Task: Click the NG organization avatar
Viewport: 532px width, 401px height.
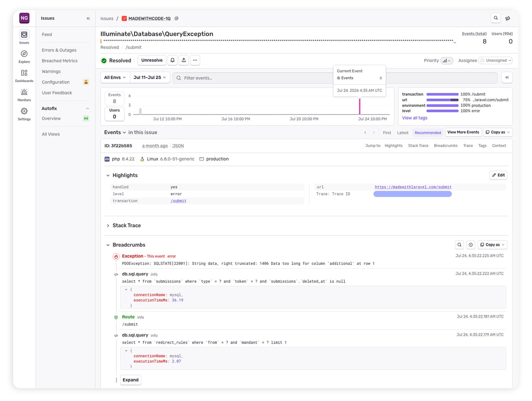Action: (x=24, y=18)
